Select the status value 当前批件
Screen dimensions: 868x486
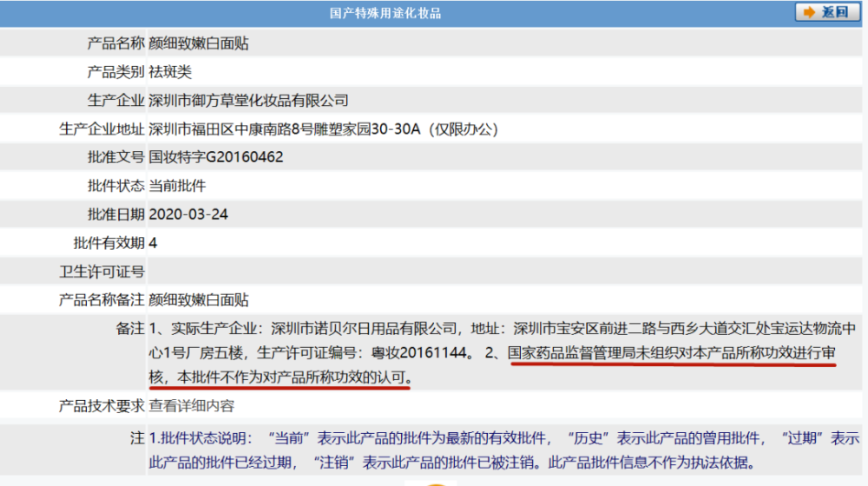coord(177,186)
